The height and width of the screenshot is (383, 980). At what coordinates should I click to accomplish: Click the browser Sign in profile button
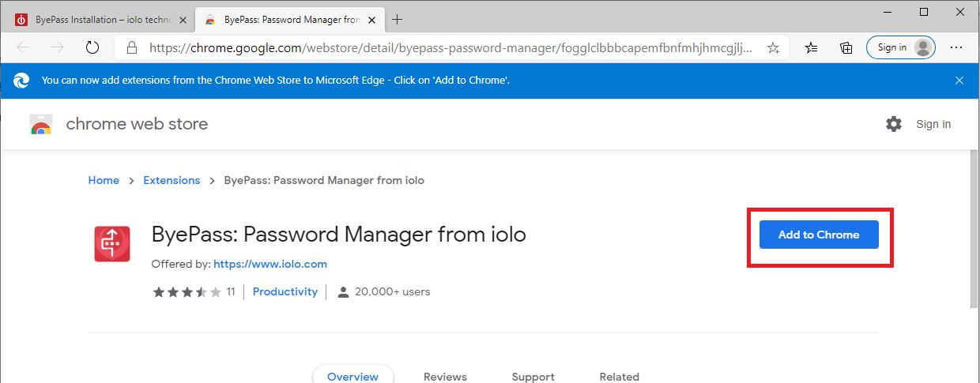pyautogui.click(x=901, y=47)
